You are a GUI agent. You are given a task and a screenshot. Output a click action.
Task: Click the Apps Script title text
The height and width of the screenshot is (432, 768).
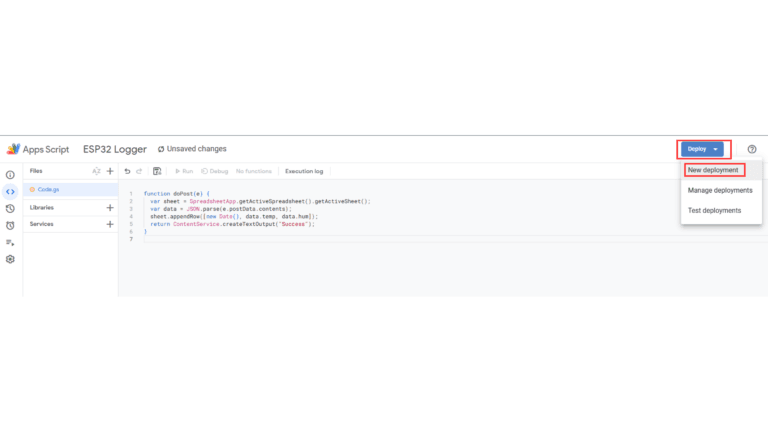(46, 149)
